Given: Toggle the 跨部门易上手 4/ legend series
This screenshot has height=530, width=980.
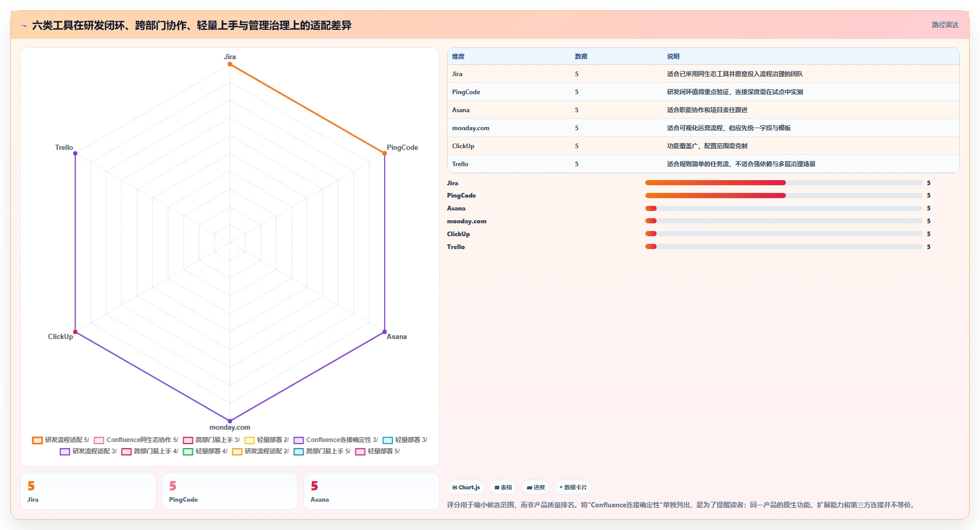Looking at the screenshot, I should click(x=150, y=451).
